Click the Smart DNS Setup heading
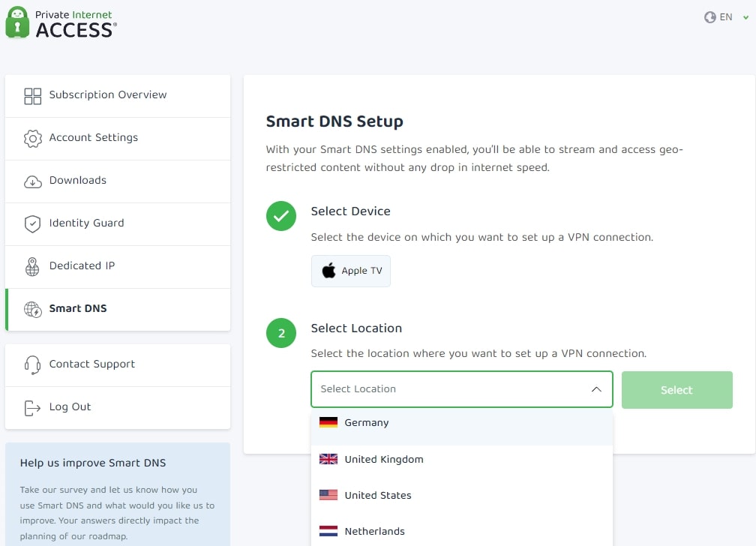The image size is (756, 546). [x=334, y=121]
